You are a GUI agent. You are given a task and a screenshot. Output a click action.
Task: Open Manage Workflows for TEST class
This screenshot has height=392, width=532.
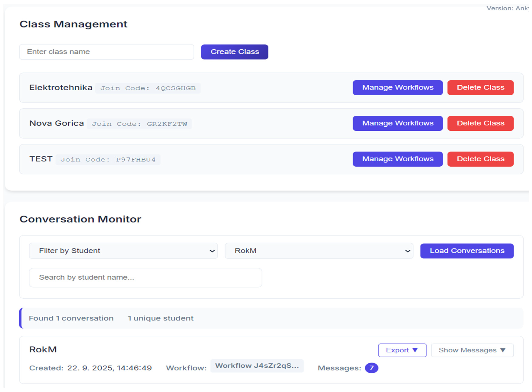pyautogui.click(x=397, y=159)
